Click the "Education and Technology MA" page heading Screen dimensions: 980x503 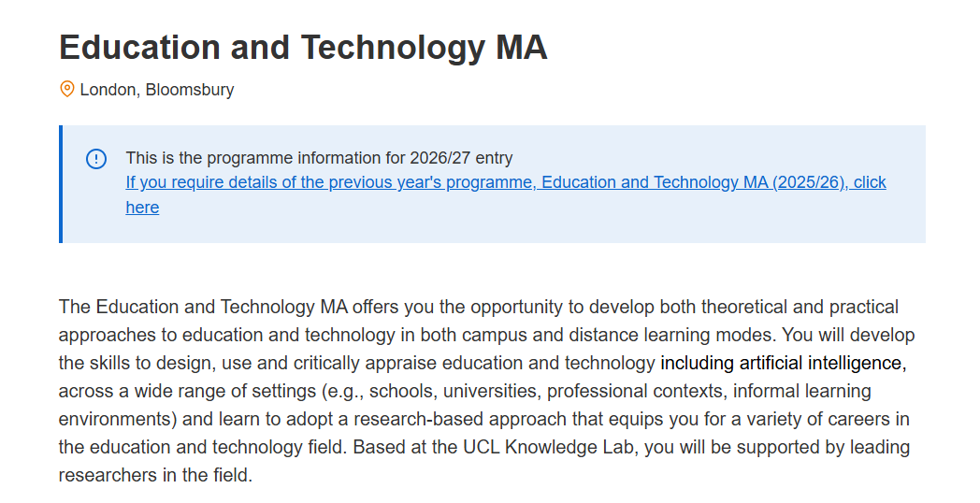[303, 47]
